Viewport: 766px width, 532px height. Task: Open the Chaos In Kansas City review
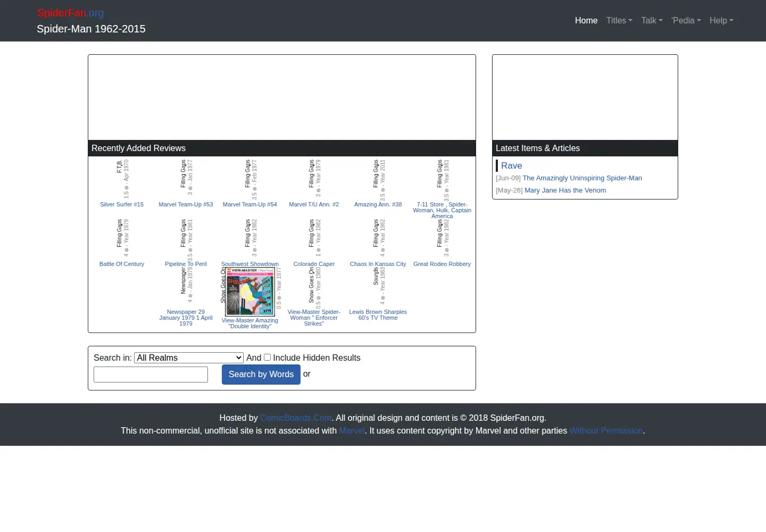[378, 264]
